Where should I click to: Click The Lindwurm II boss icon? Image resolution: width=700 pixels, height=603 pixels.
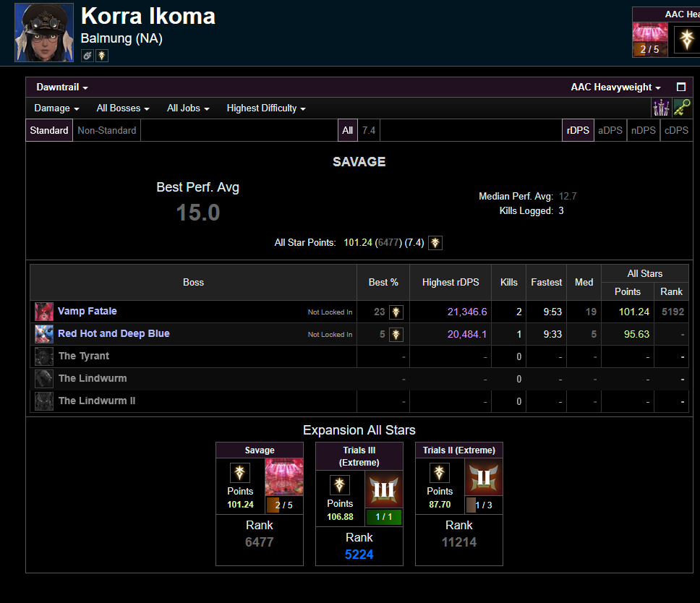[x=44, y=401]
